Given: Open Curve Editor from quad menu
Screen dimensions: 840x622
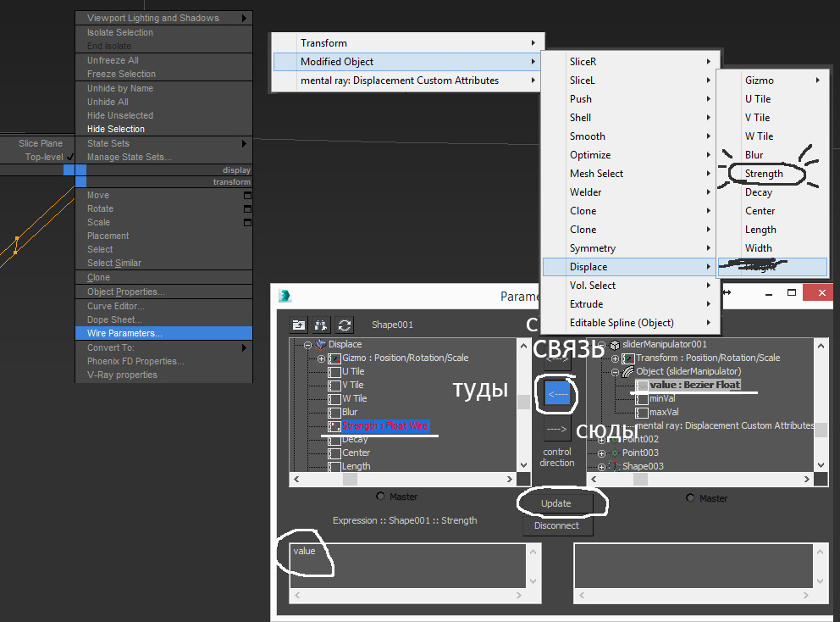Looking at the screenshot, I should [x=163, y=306].
